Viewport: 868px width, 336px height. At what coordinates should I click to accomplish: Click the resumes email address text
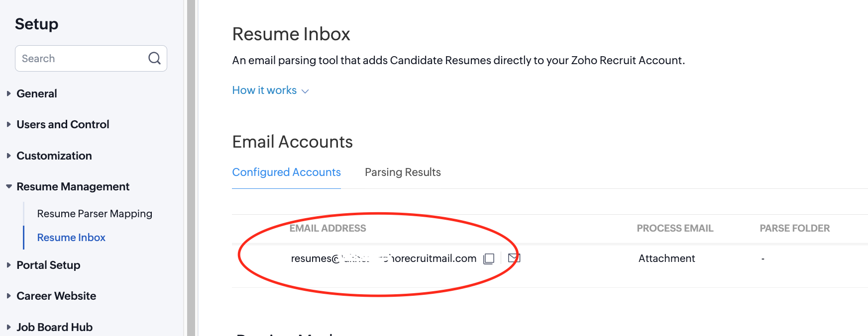[x=384, y=258]
